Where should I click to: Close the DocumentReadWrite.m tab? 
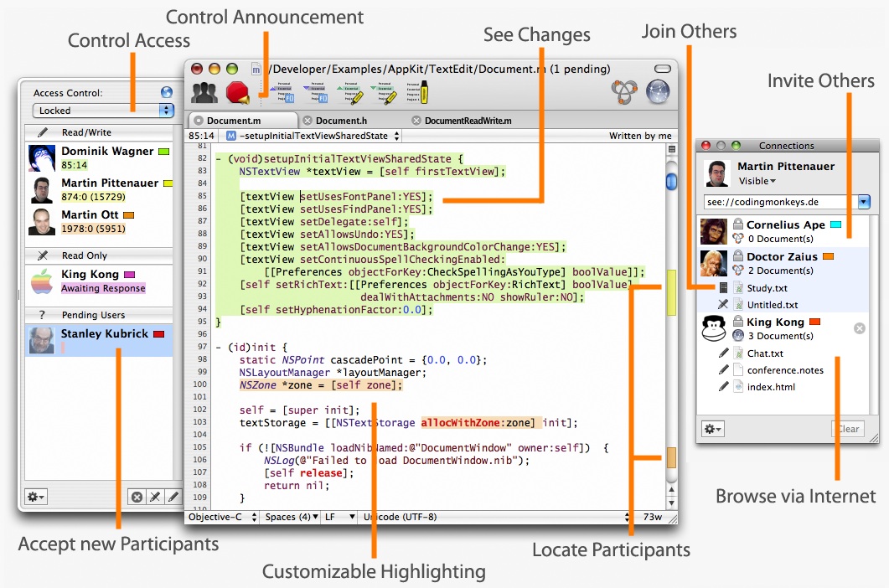(x=416, y=121)
